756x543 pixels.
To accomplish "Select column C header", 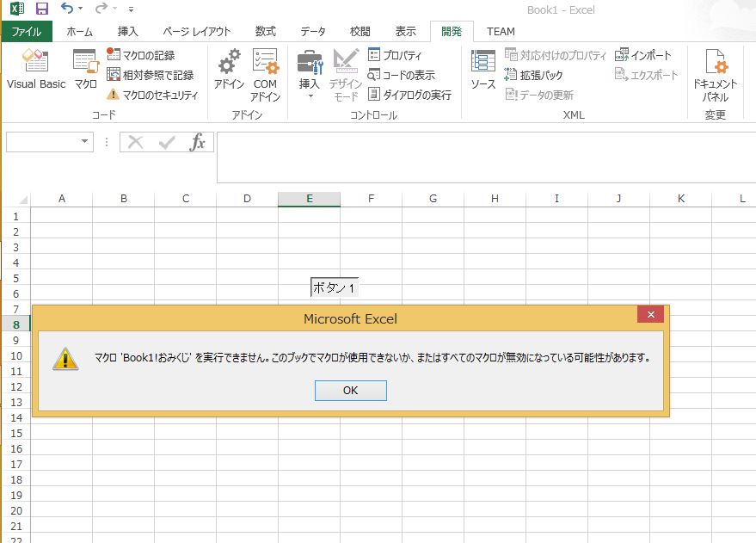I will [x=186, y=199].
